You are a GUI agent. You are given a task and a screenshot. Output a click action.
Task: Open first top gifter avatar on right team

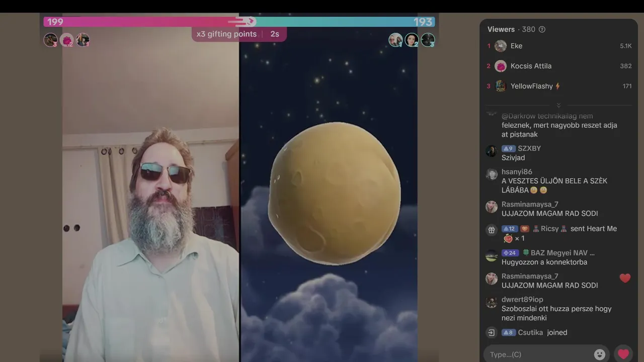[395, 40]
